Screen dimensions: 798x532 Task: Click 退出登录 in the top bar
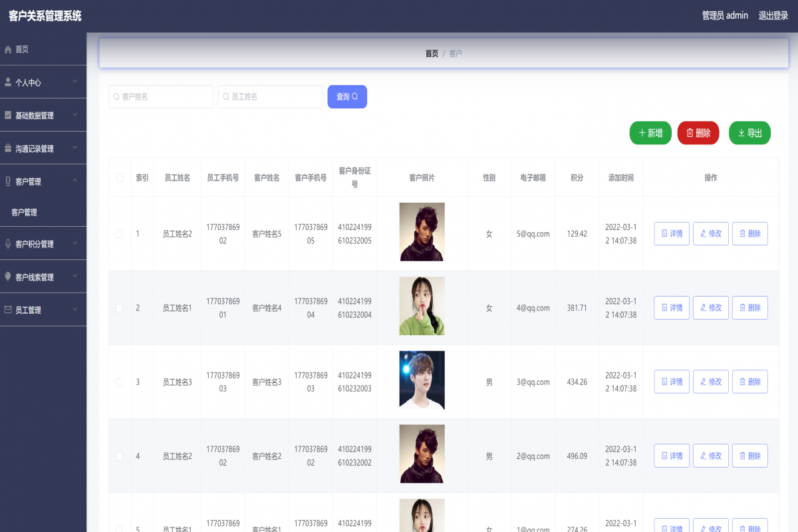[x=773, y=15]
